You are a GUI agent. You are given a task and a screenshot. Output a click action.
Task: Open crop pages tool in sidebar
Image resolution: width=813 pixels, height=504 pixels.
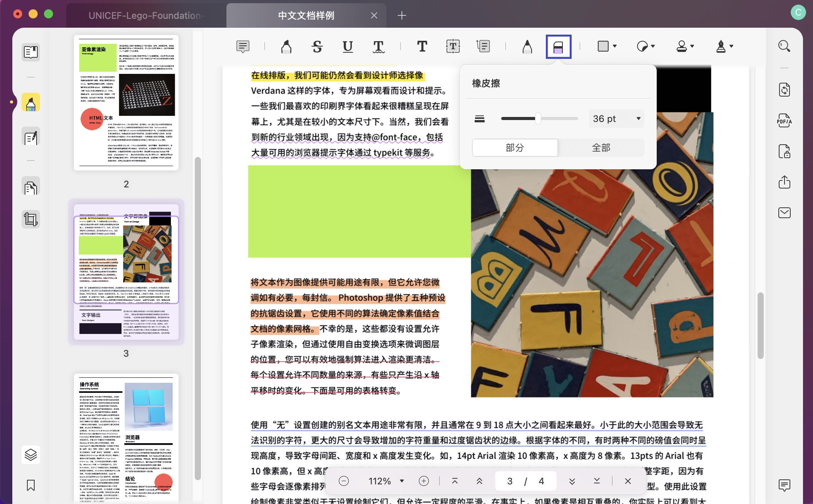coord(31,219)
